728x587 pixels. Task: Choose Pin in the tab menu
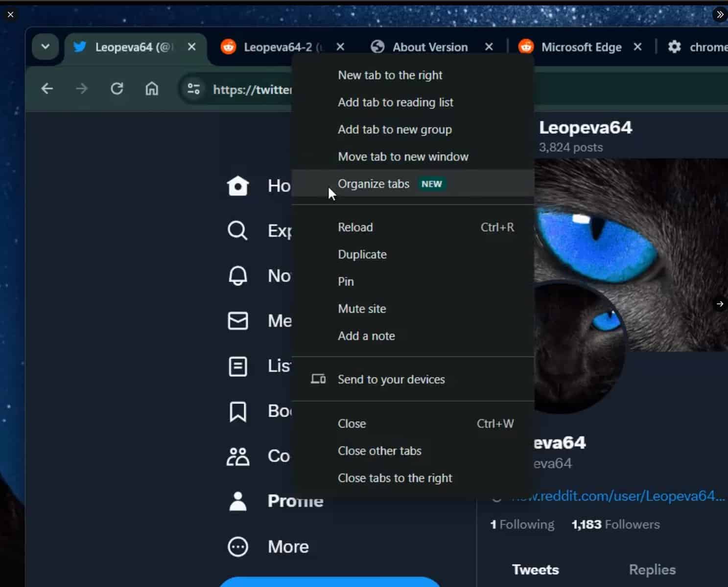(413, 282)
